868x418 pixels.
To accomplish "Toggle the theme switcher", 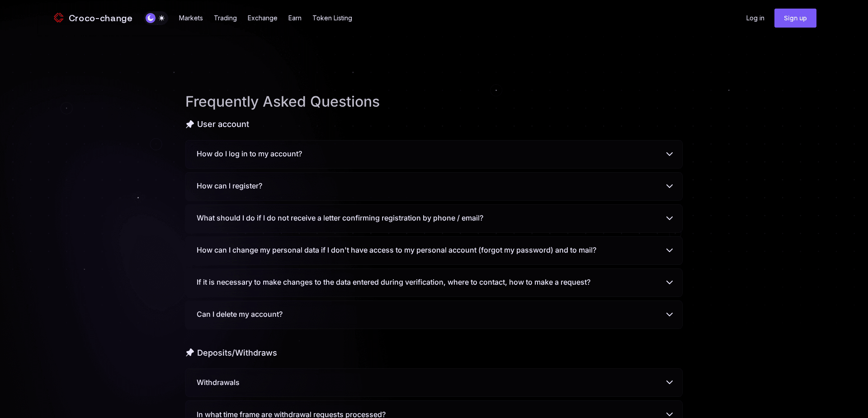I will click(x=156, y=18).
